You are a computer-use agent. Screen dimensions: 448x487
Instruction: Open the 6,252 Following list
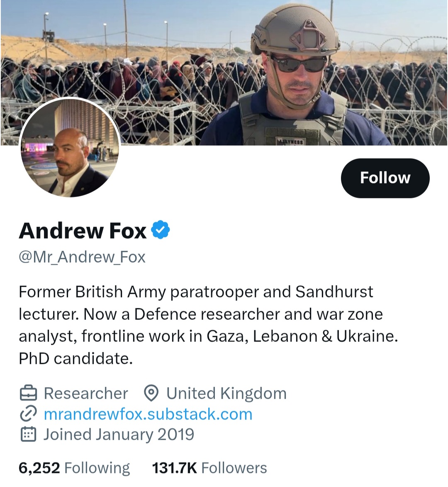click(74, 468)
